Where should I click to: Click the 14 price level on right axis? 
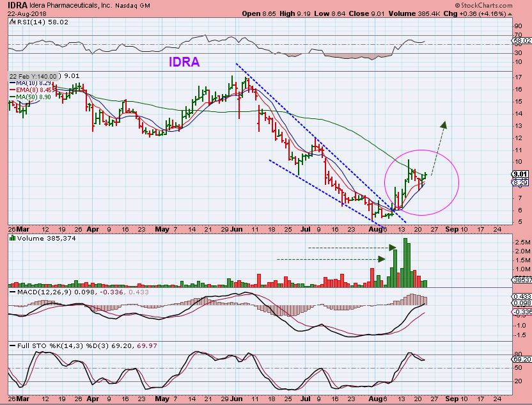click(x=519, y=114)
